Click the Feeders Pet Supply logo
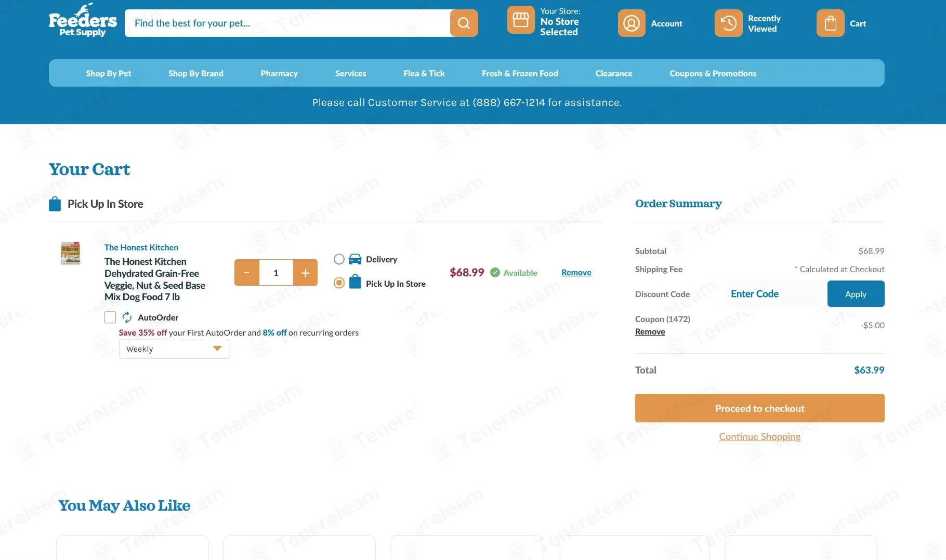 coord(83,21)
